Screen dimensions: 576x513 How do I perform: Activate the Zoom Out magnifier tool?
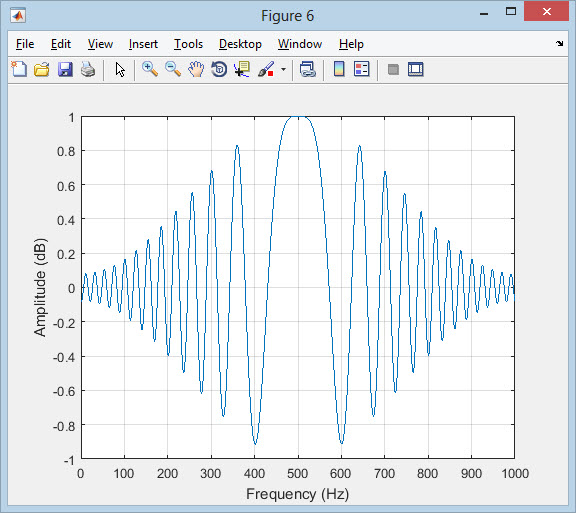pos(173,69)
